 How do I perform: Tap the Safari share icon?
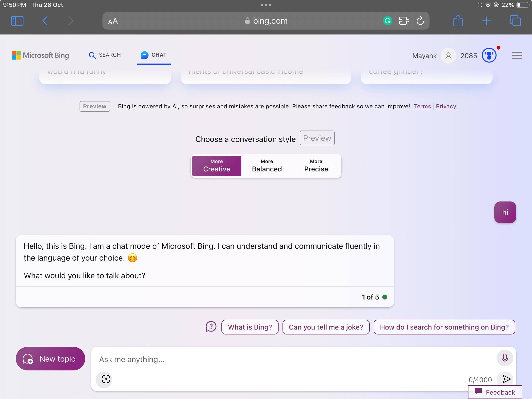(458, 21)
